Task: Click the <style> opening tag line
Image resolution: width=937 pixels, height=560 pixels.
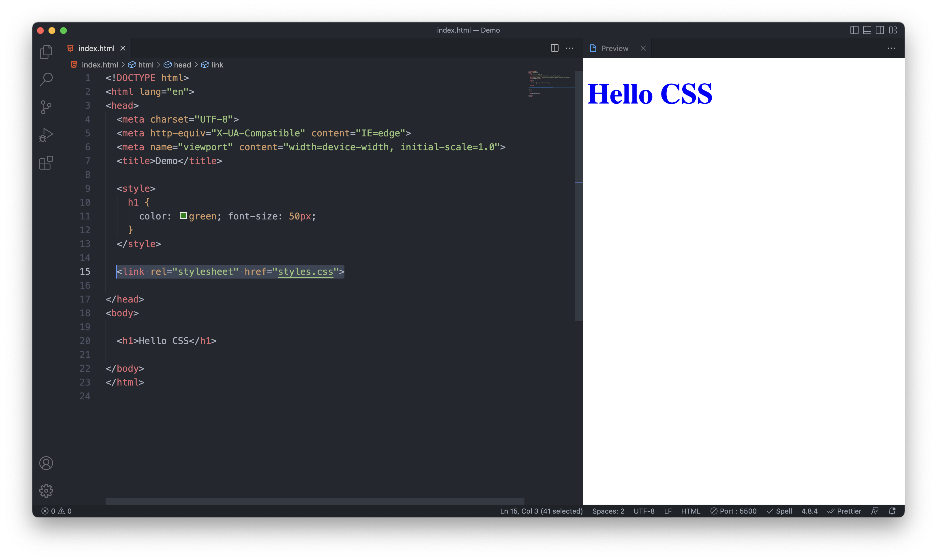Action: [136, 188]
